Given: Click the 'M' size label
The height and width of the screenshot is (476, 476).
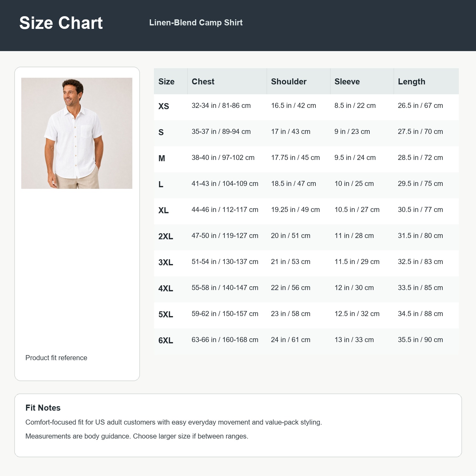Looking at the screenshot, I should (x=162, y=158).
